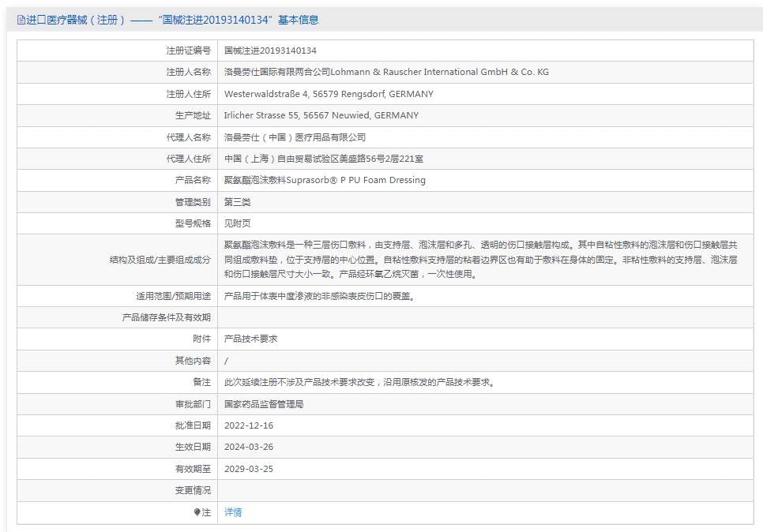763x532 pixels.
Task: Select registration number 国械注进20193140134 in table
Action: coord(270,51)
